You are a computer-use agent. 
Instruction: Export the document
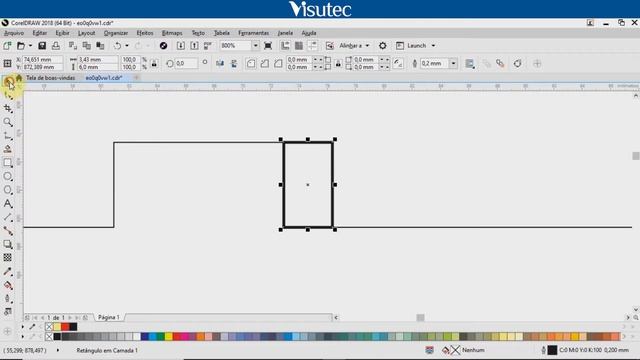pyautogui.click(x=194, y=46)
